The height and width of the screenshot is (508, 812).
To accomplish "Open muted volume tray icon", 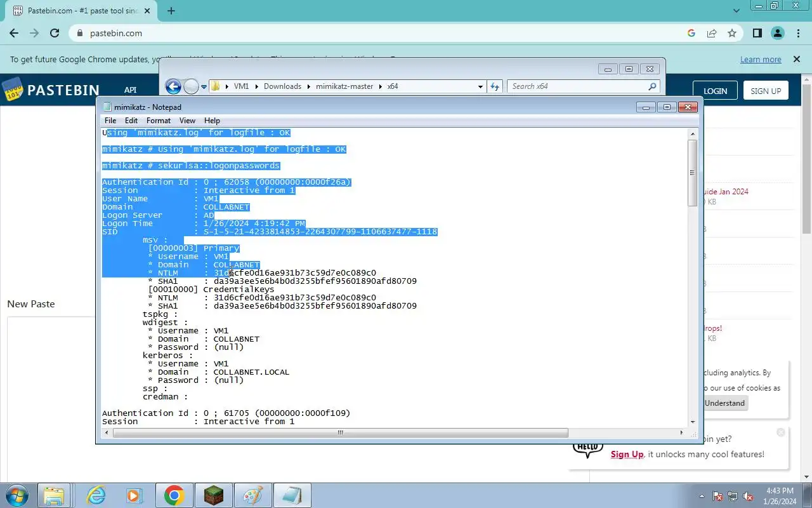I will click(x=749, y=496).
